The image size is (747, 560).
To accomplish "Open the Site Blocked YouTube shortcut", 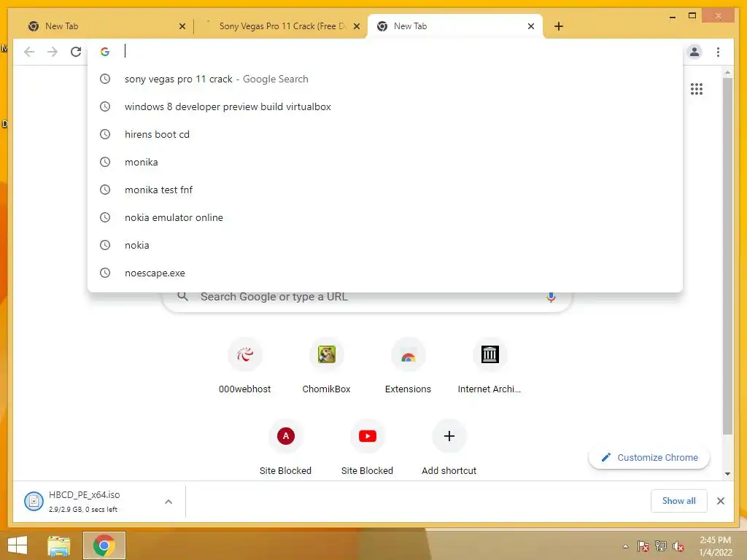I will point(368,448).
